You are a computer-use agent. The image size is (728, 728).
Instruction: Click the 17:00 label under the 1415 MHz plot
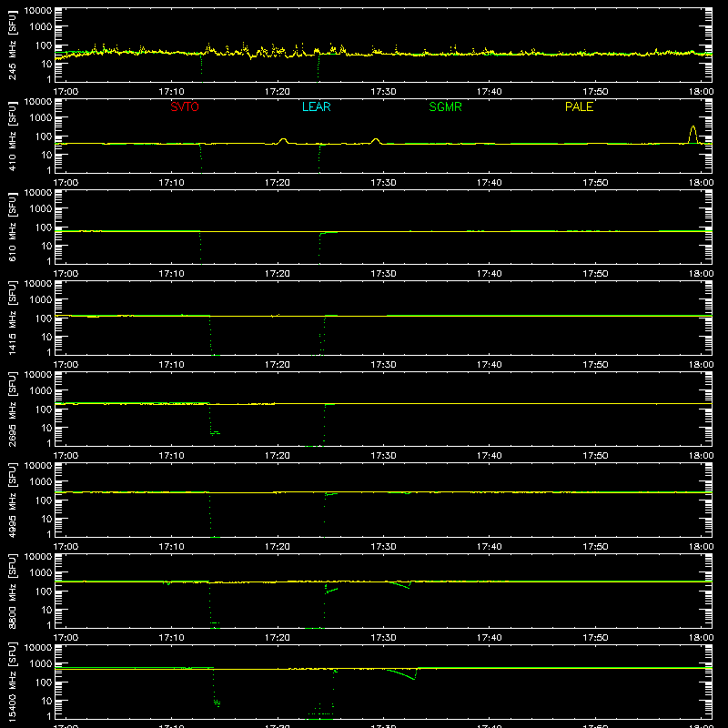coord(66,365)
